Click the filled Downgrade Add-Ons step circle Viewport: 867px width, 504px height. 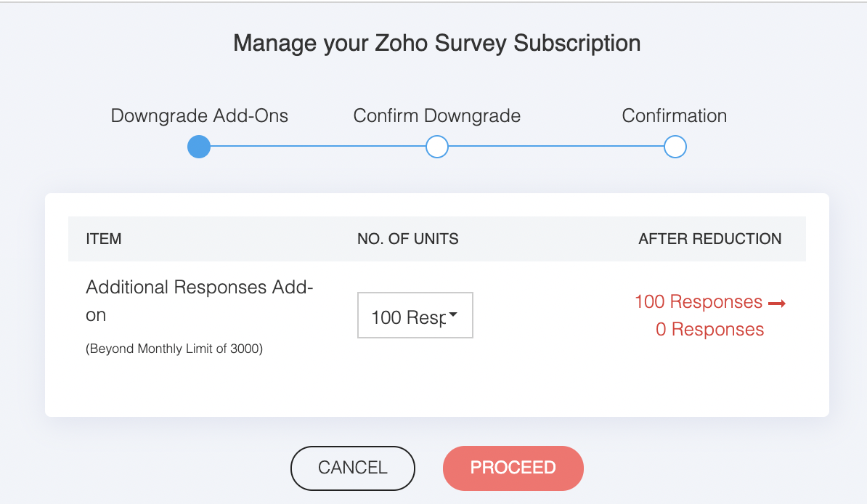(199, 147)
